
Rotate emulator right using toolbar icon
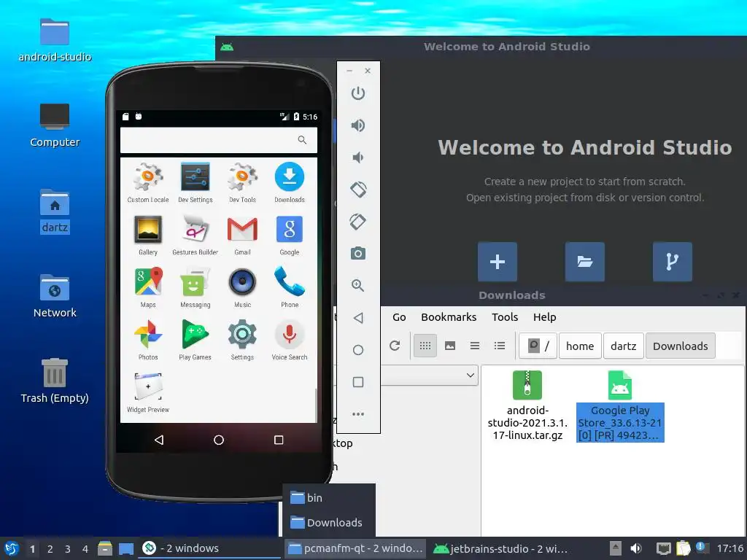pos(358,222)
